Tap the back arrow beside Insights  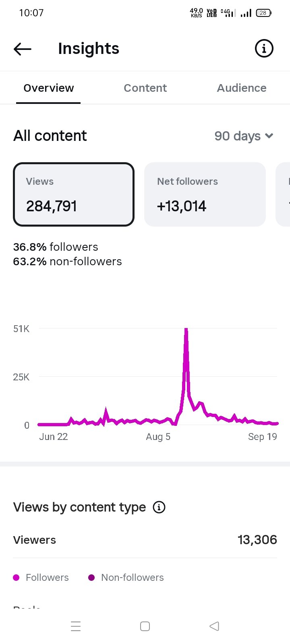coord(23,49)
